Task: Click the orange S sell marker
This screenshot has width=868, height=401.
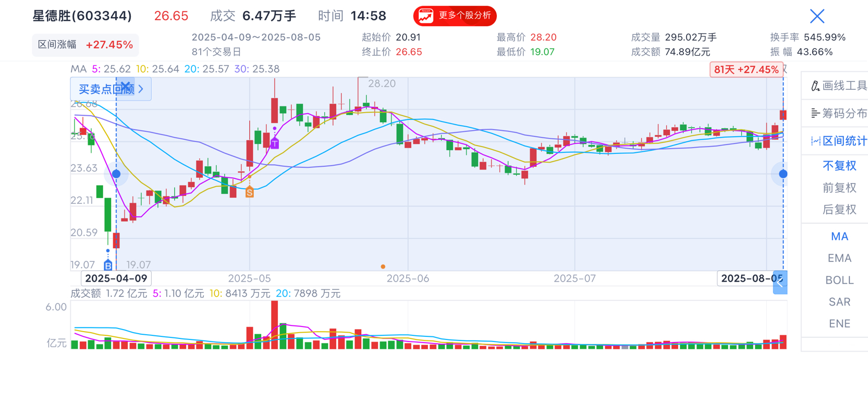Action: click(x=250, y=193)
